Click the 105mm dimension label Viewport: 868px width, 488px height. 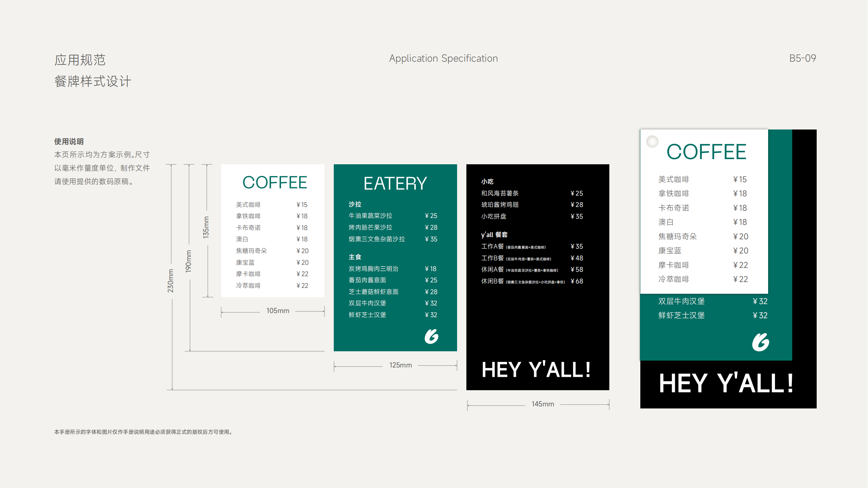[x=278, y=311]
